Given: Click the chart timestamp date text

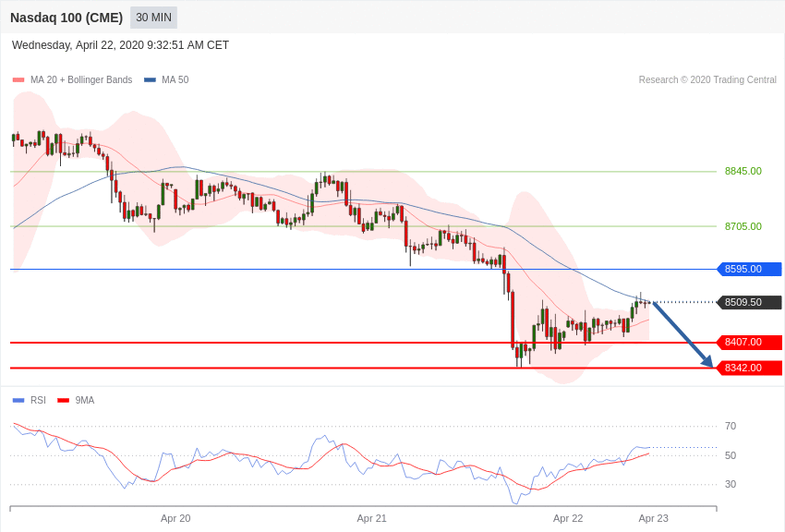Looking at the screenshot, I should (x=120, y=45).
